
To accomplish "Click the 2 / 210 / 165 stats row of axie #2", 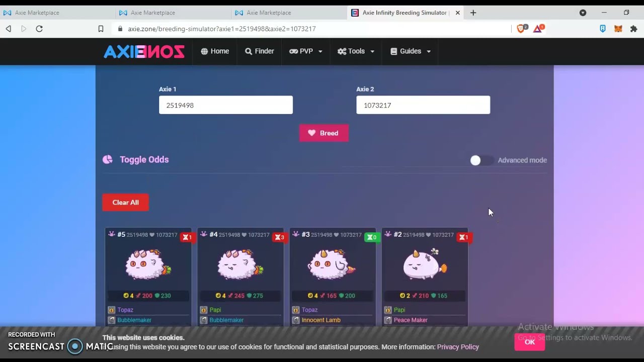I will click(425, 296).
